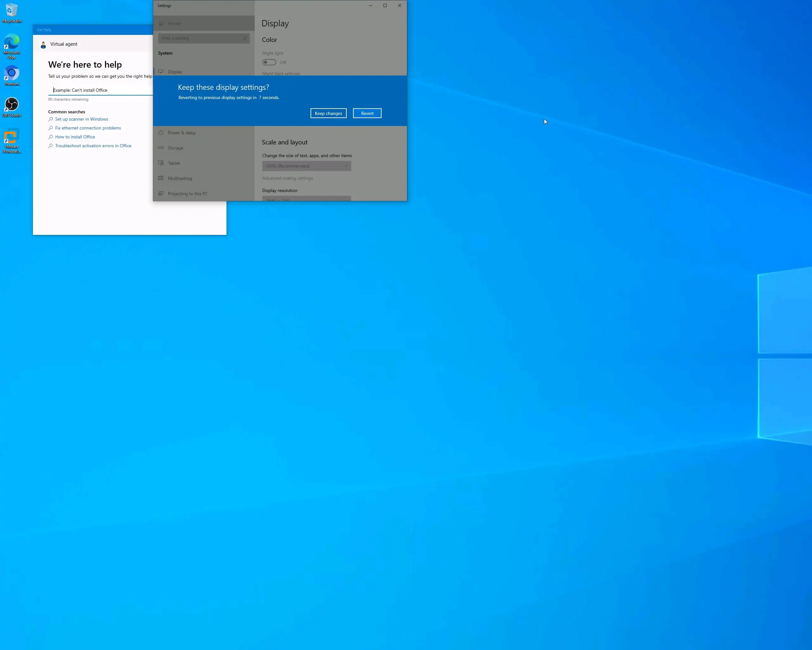The image size is (812, 650).
Task: Toggle the Night light switch
Action: click(269, 62)
